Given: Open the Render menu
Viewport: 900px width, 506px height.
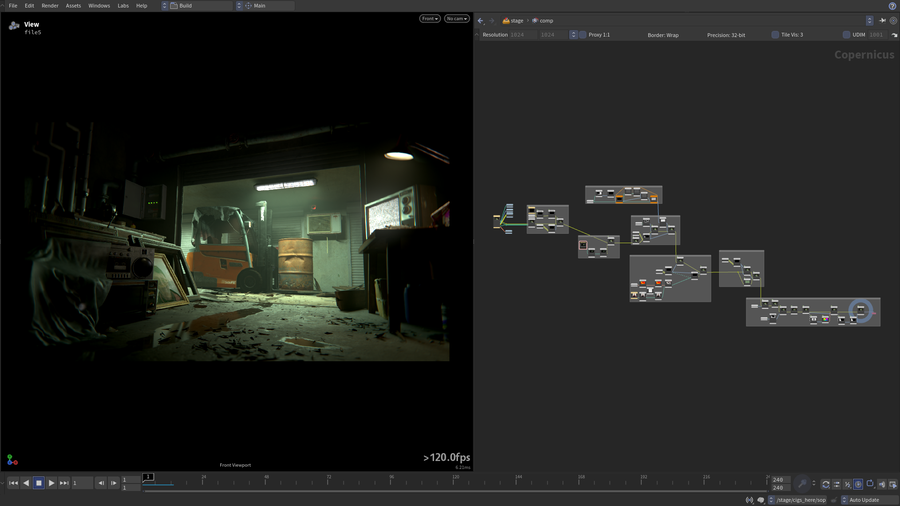Looking at the screenshot, I should (x=50, y=6).
